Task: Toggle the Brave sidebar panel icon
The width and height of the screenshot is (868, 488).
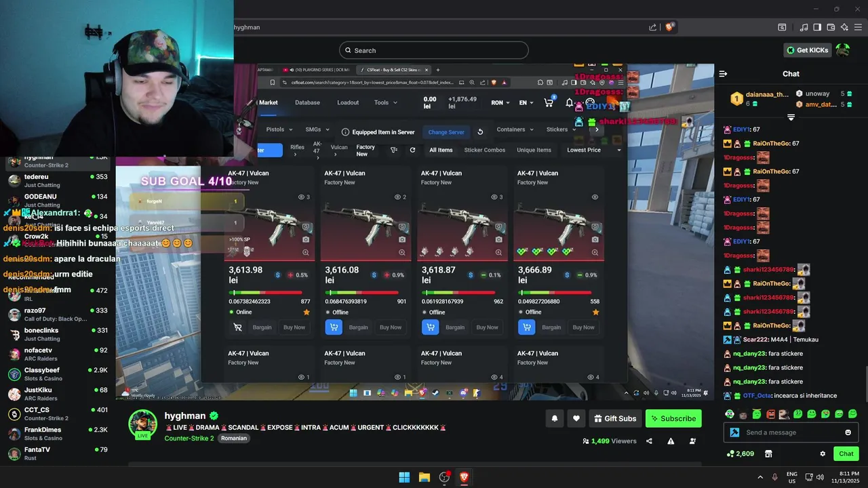Action: click(817, 27)
